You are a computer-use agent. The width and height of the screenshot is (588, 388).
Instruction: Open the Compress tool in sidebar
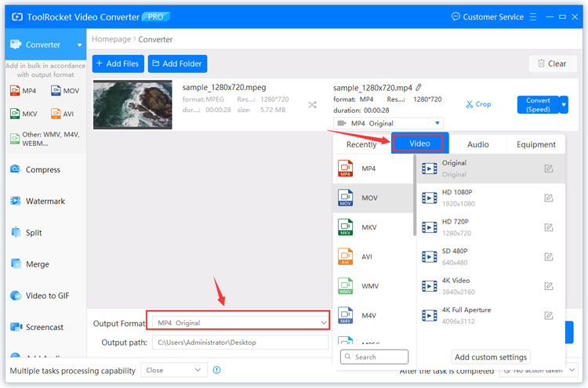pos(35,169)
